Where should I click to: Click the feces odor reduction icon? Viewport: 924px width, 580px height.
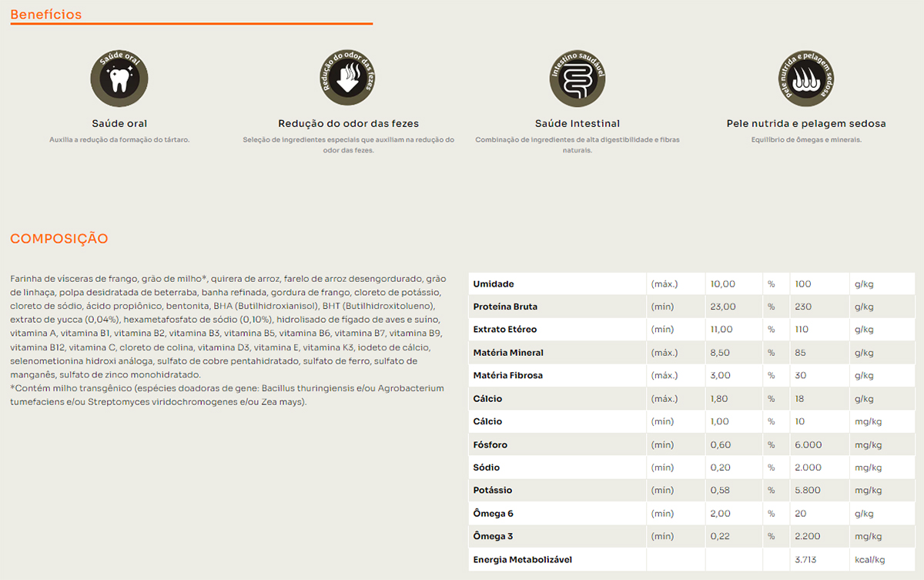[x=348, y=79]
